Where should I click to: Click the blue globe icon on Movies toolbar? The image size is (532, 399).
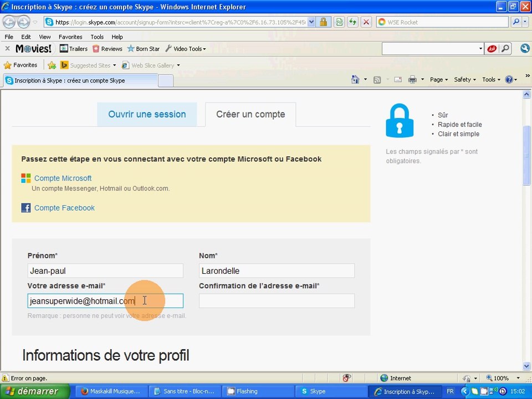[x=525, y=49]
